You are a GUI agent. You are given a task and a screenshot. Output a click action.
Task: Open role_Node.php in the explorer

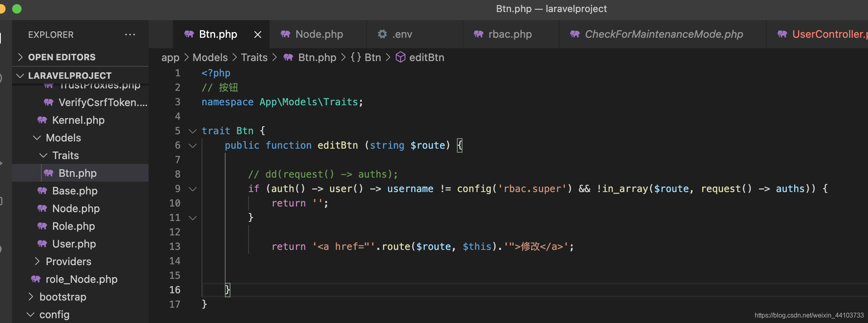[x=80, y=279]
